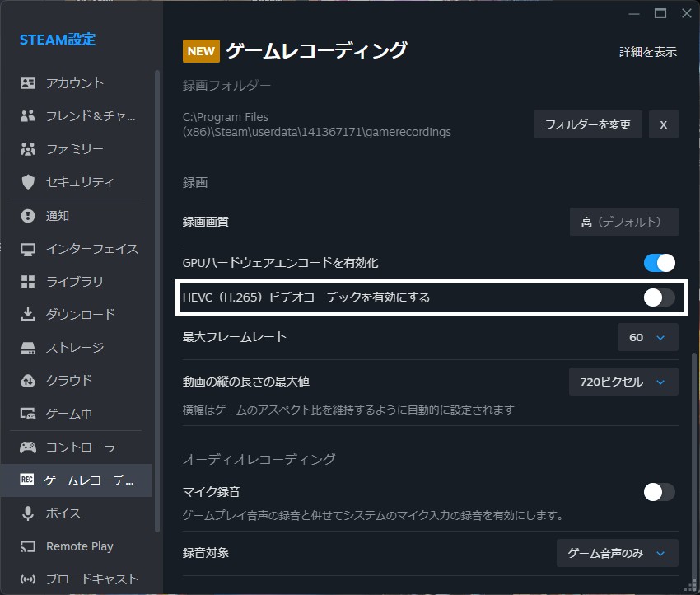
Task: Close the Steam settings window
Action: (687, 13)
